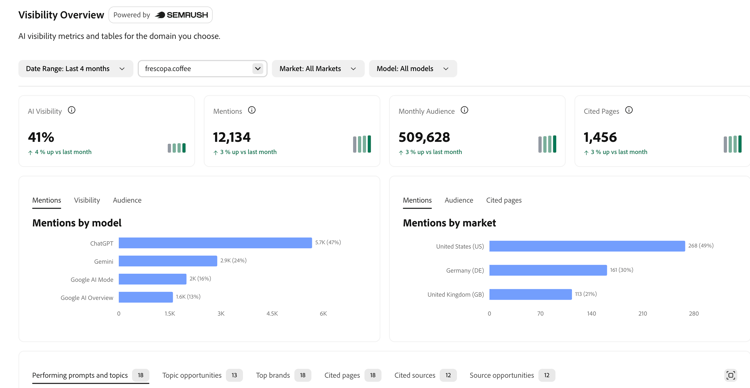Click the Cited Pages trend mini chart
Viewport: 750px width, 388px height.
(732, 144)
